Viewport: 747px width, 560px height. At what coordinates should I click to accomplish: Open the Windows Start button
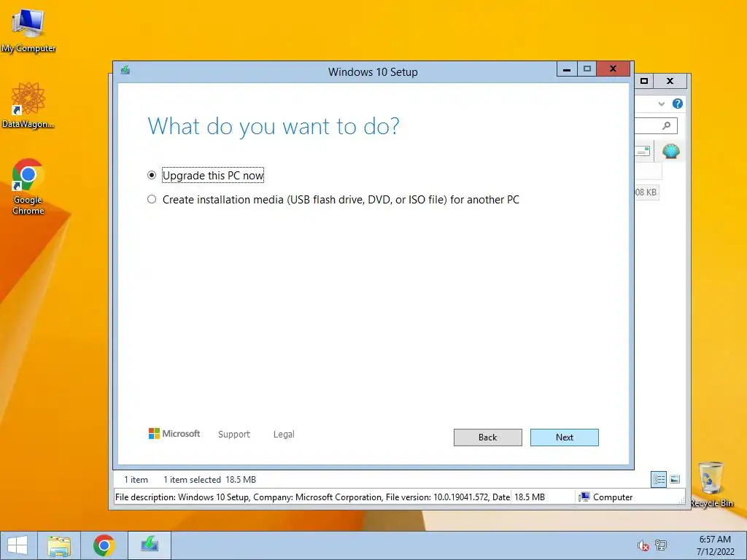(x=18, y=545)
